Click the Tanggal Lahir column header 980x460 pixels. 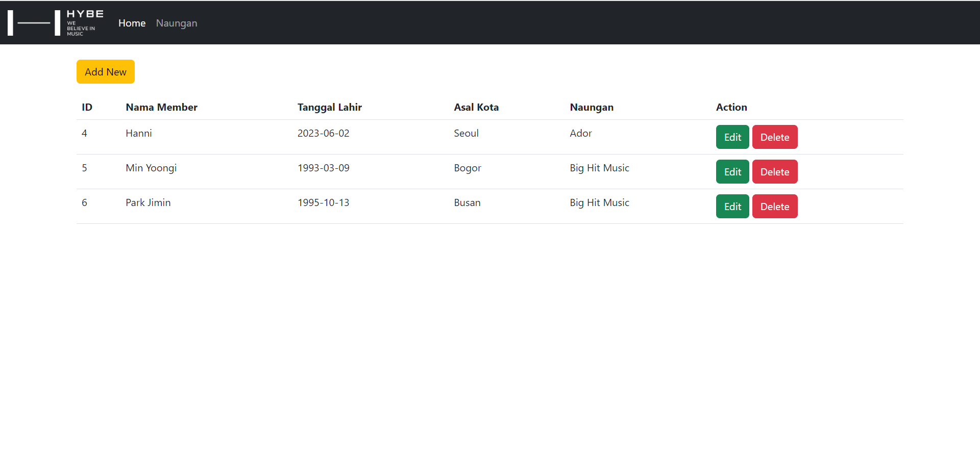click(x=329, y=107)
